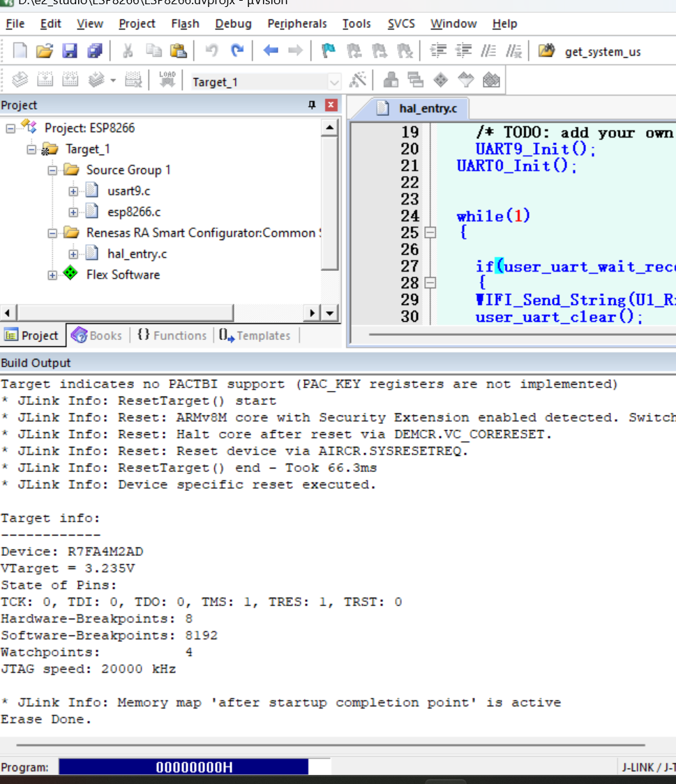
Task: Click the Save All toolbar icon
Action: [94, 50]
